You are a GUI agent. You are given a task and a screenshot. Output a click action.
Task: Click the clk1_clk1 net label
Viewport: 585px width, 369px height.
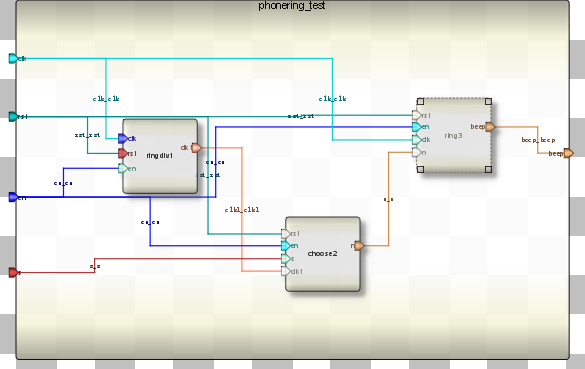pos(242,210)
